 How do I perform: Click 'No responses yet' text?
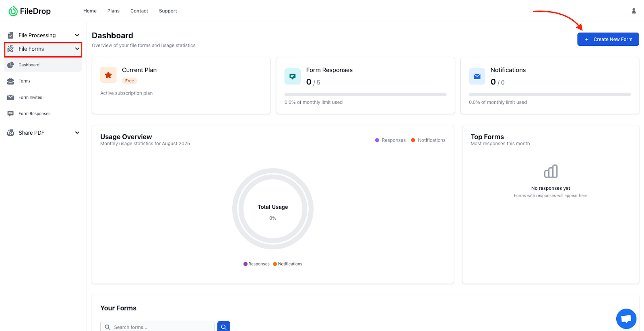pyautogui.click(x=551, y=188)
